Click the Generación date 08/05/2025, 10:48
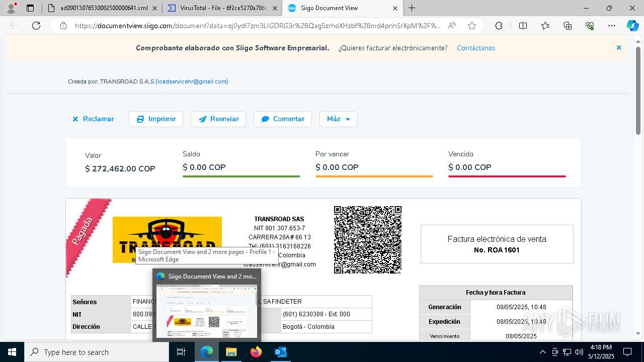Image resolution: width=644 pixels, height=362 pixels. (x=521, y=307)
